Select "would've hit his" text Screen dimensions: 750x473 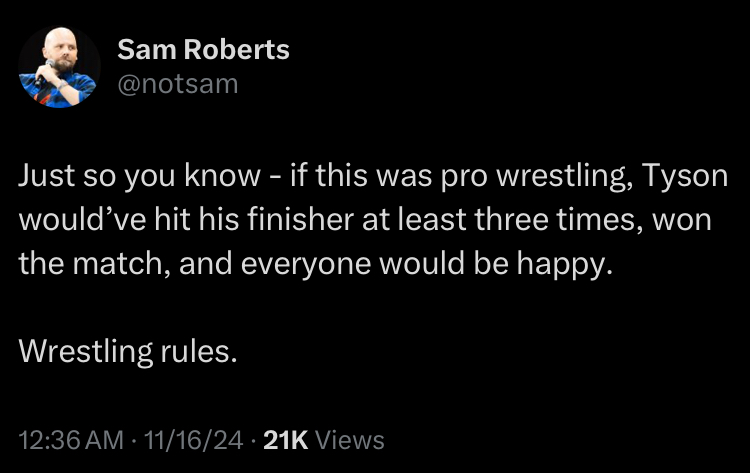[129, 220]
